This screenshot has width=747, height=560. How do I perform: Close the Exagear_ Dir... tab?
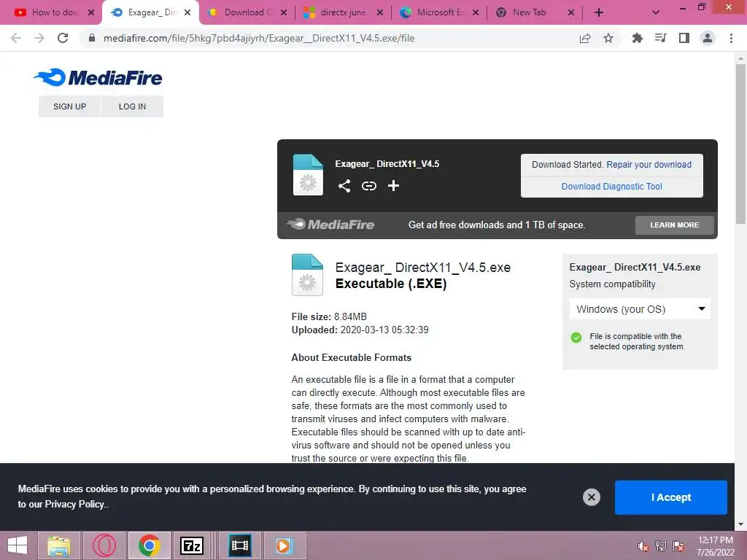pos(187,12)
